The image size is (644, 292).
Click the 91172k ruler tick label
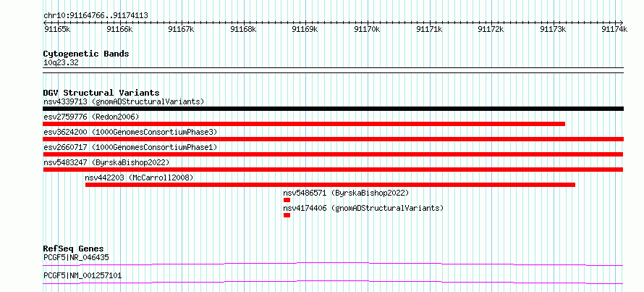tap(491, 29)
